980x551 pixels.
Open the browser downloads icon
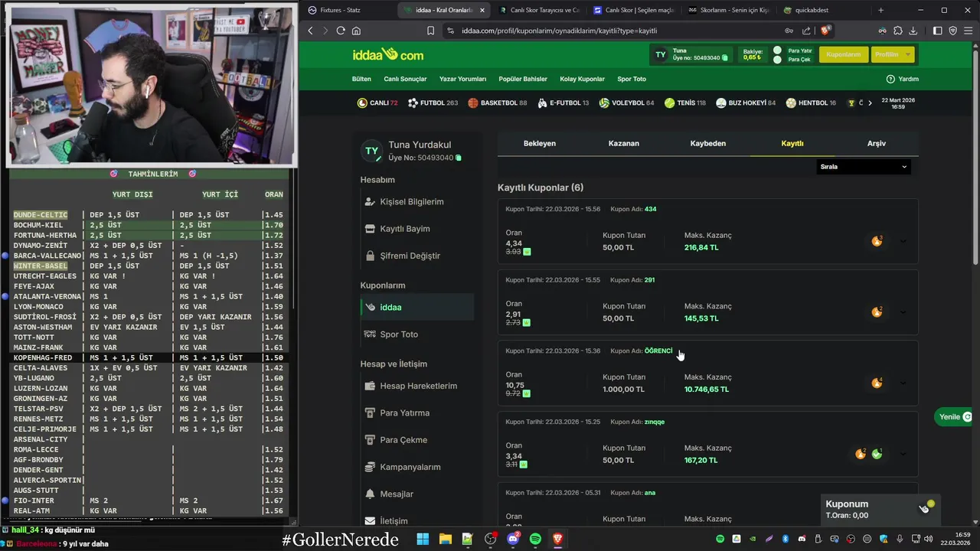pyautogui.click(x=913, y=31)
